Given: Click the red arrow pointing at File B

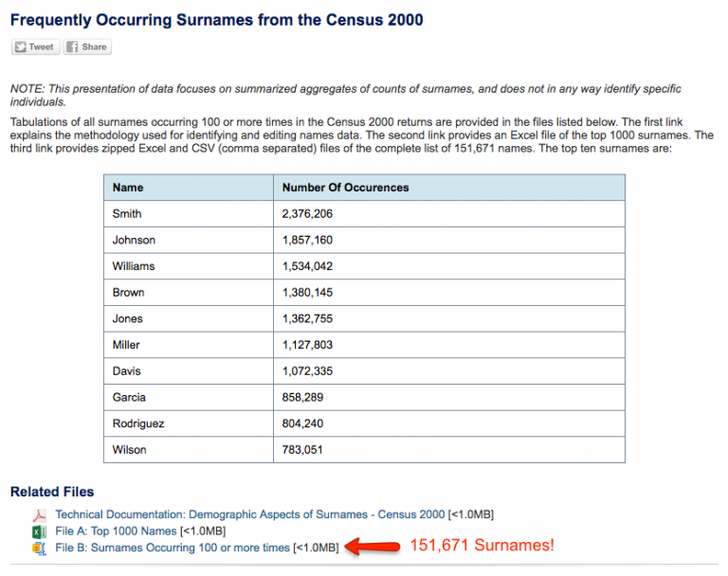Looking at the screenshot, I should coord(373,547).
